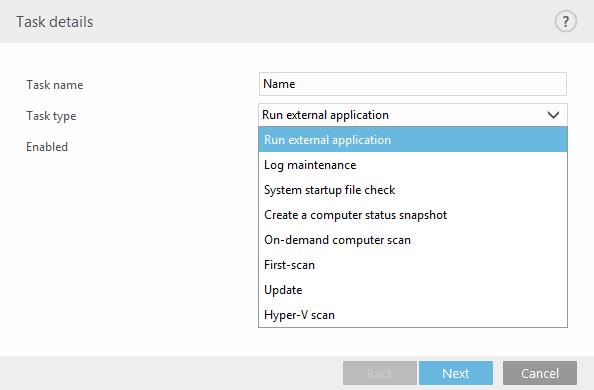Pick Create a computer status snapshot
The width and height of the screenshot is (594, 390).
pos(413,215)
